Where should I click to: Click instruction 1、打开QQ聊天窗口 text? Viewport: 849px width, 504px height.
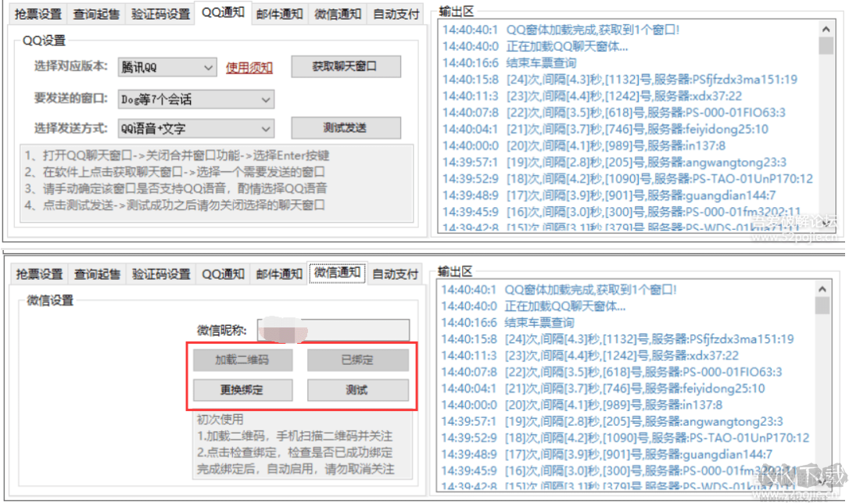(x=177, y=156)
